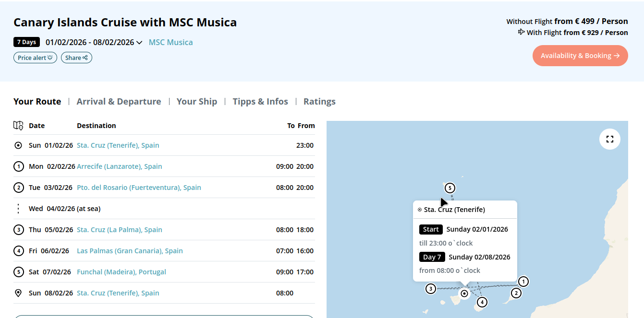Open the Sta. Cruz (La Palma), Spain link

[119, 230]
